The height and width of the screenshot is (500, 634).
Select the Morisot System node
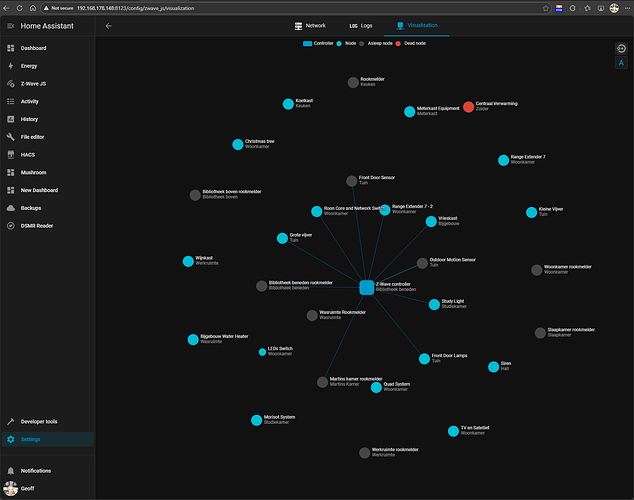[x=256, y=420]
